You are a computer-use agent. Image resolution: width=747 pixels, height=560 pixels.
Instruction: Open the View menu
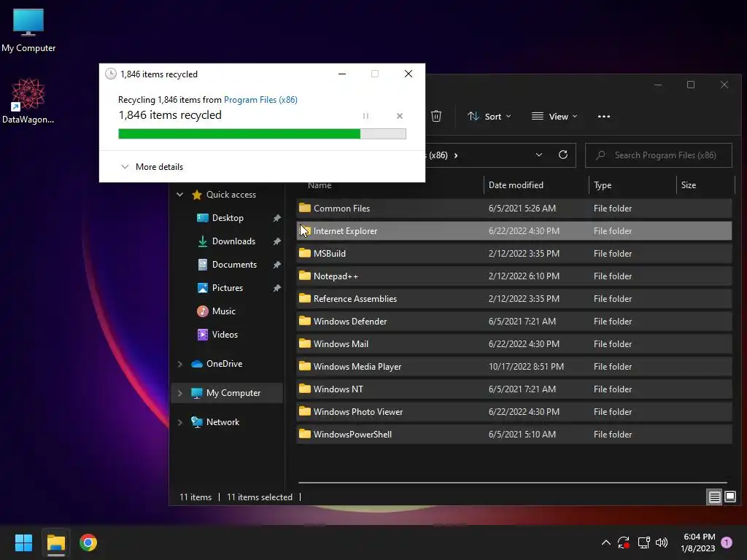click(x=554, y=116)
